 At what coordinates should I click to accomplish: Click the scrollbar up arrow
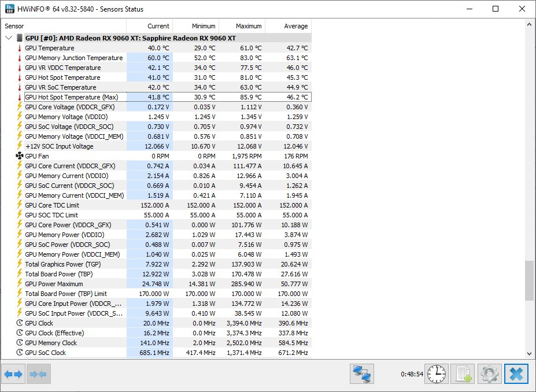tap(529, 25)
